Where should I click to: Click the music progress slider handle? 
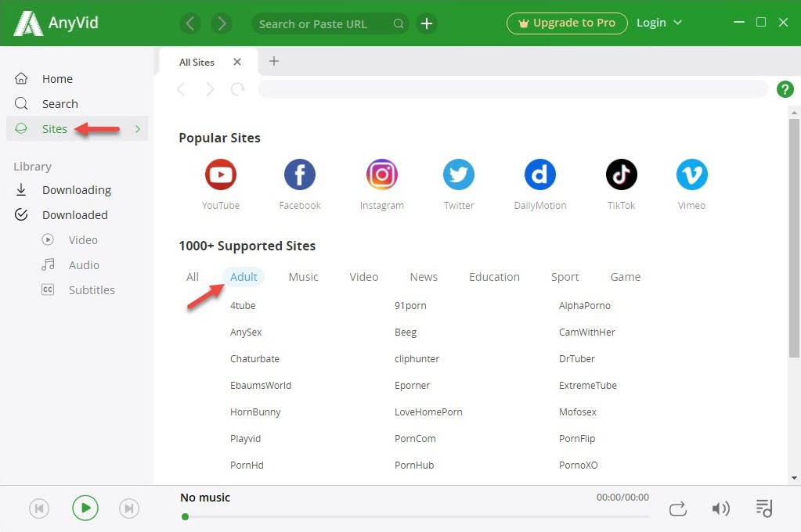tap(186, 516)
